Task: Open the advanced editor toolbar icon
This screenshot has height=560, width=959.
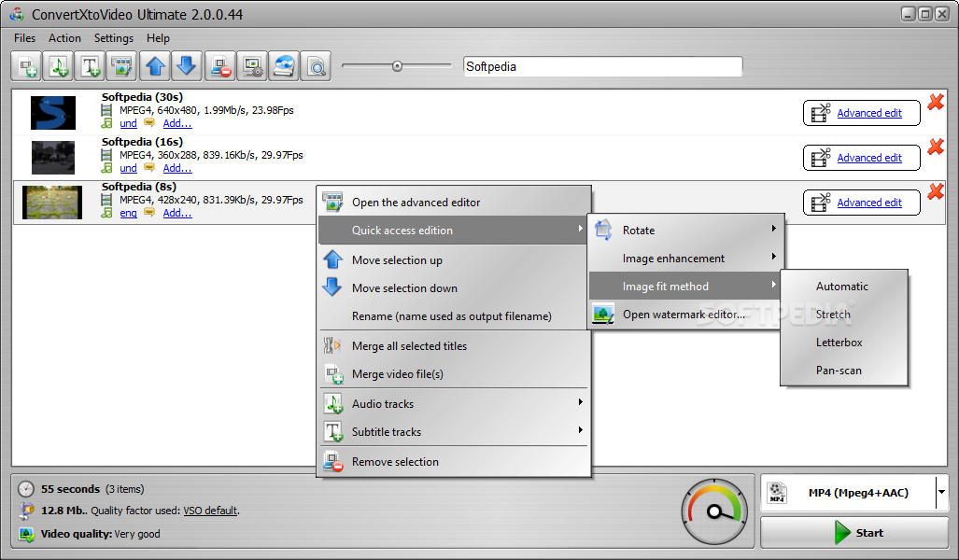Action: click(x=122, y=66)
